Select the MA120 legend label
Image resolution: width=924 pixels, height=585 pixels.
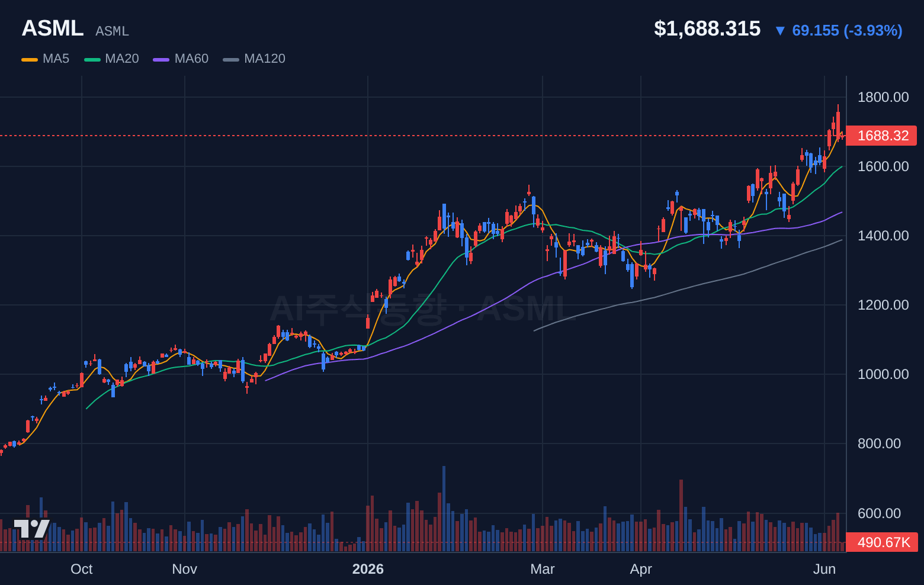[265, 59]
